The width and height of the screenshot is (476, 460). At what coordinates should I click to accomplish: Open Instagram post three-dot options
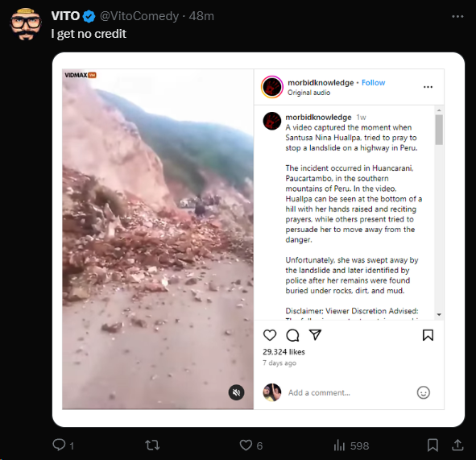(x=428, y=87)
